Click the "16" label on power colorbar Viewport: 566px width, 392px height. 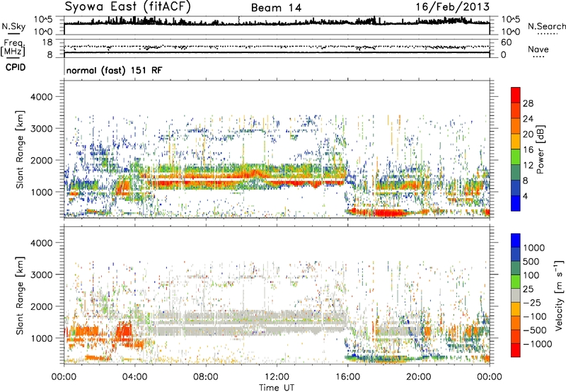click(x=528, y=150)
